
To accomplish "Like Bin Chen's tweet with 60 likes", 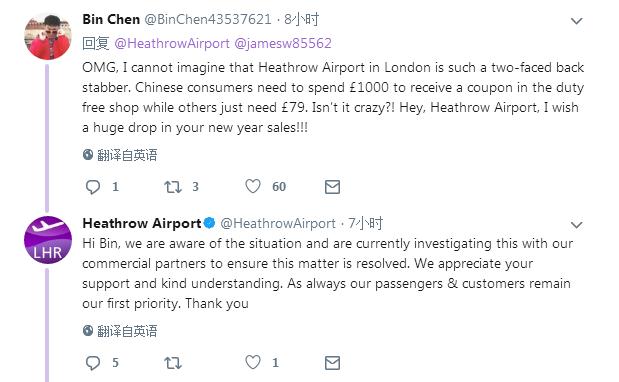I will point(253,186).
